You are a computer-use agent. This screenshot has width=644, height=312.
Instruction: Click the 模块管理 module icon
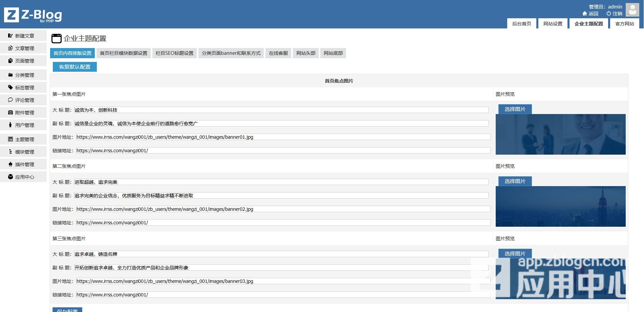[10, 152]
